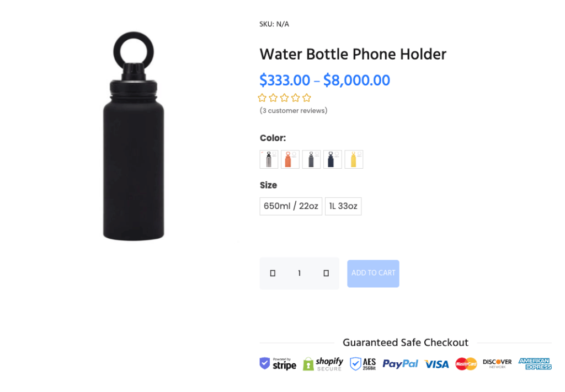Viewport: 565px width, 392px height.
Task: Click the fifth rating star
Action: [x=307, y=98]
